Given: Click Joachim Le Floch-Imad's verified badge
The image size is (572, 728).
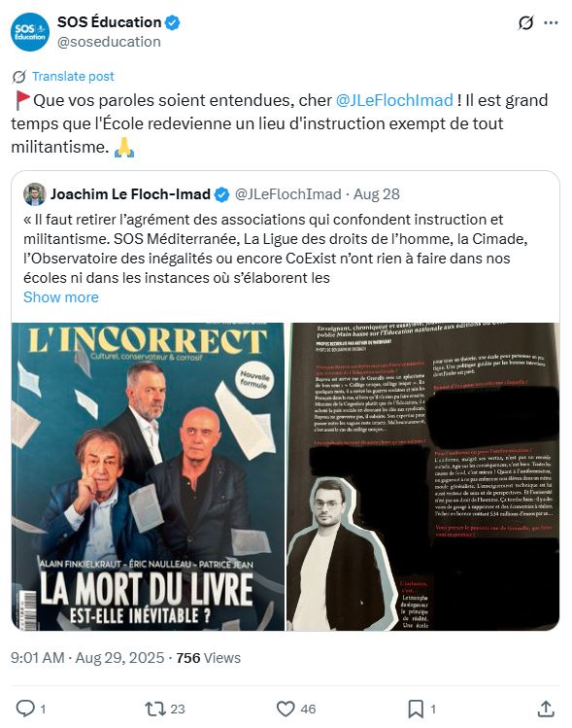Looking at the screenshot, I should 221,194.
